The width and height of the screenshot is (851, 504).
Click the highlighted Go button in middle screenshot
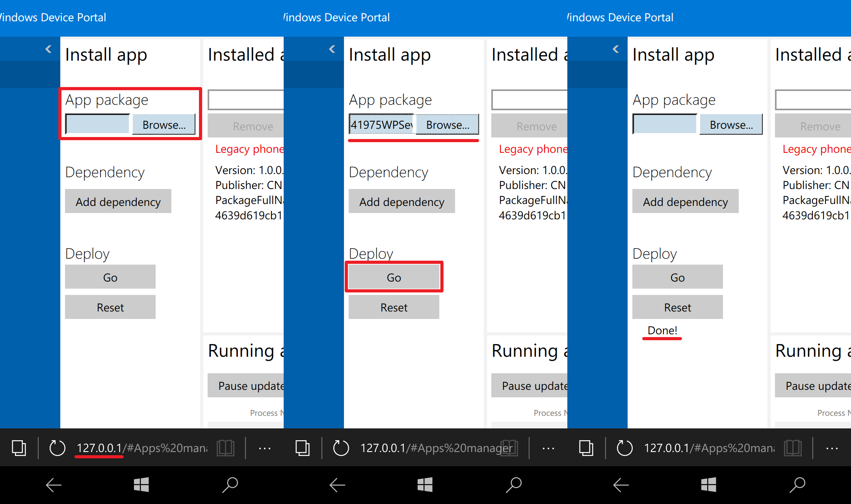coord(394,277)
